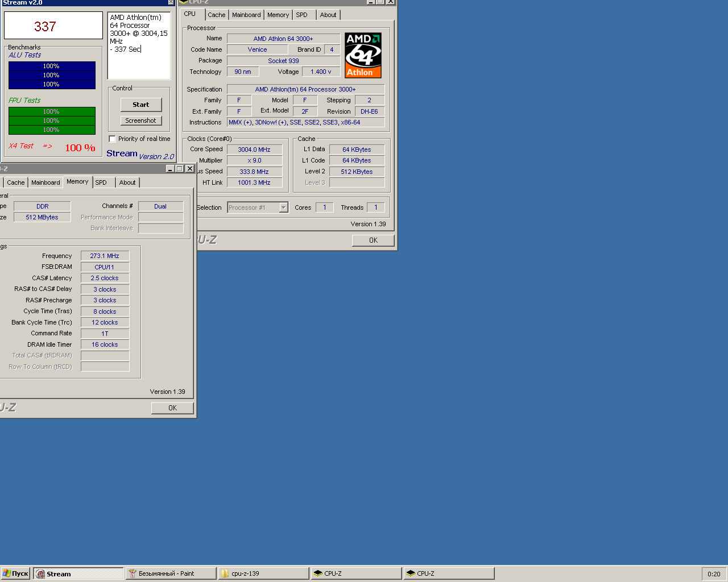Select the first CPU-Z taskbar button
728x582 pixels.
(x=356, y=574)
